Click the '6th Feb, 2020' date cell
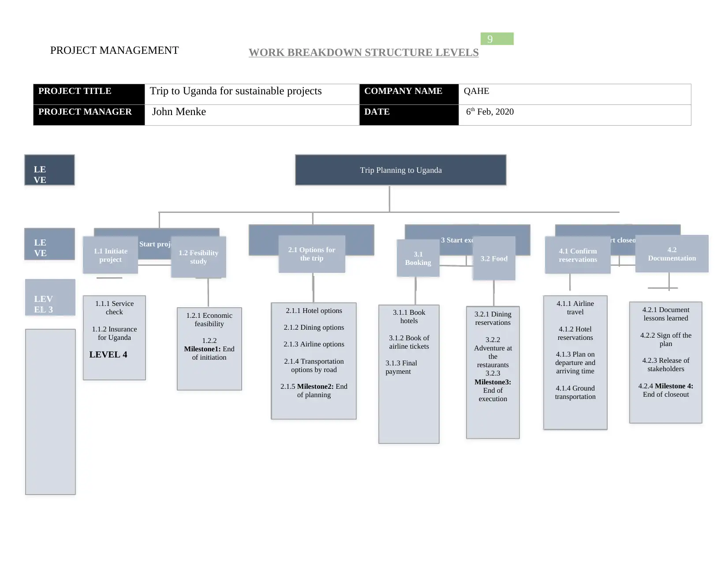 (575, 115)
